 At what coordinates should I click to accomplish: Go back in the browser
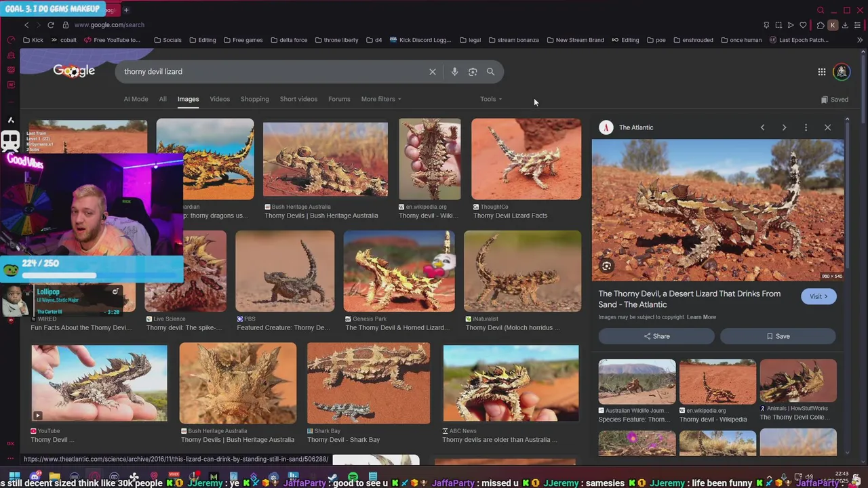click(x=26, y=25)
